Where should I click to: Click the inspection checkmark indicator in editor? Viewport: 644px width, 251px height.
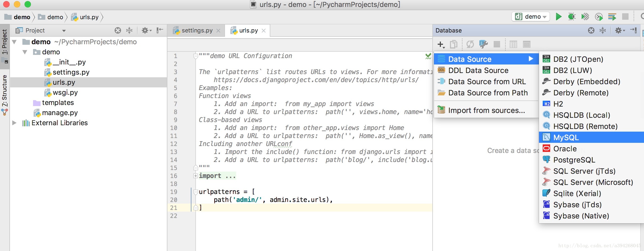(x=428, y=56)
